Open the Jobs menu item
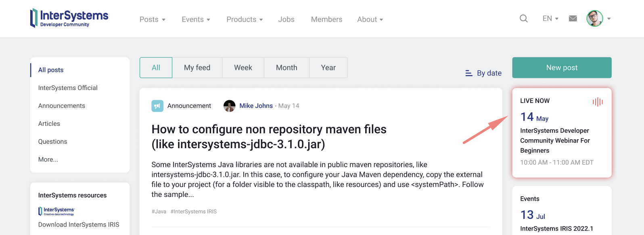This screenshot has width=644, height=235. (286, 19)
